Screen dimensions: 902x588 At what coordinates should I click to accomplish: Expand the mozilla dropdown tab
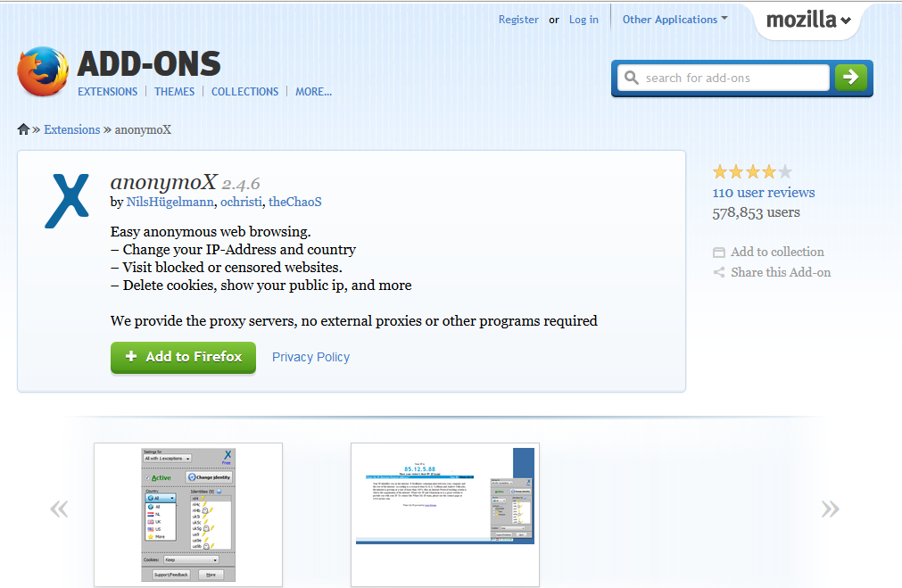(807, 20)
